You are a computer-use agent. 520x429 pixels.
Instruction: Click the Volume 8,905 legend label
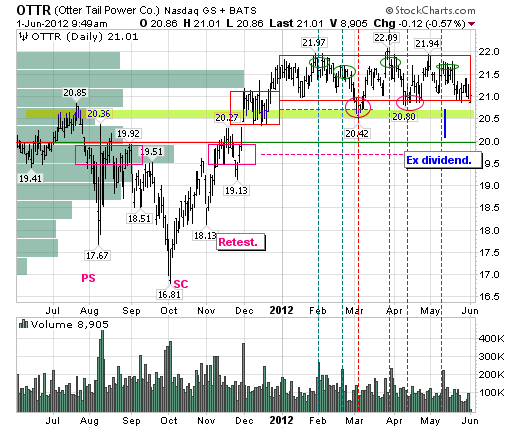pos(70,324)
